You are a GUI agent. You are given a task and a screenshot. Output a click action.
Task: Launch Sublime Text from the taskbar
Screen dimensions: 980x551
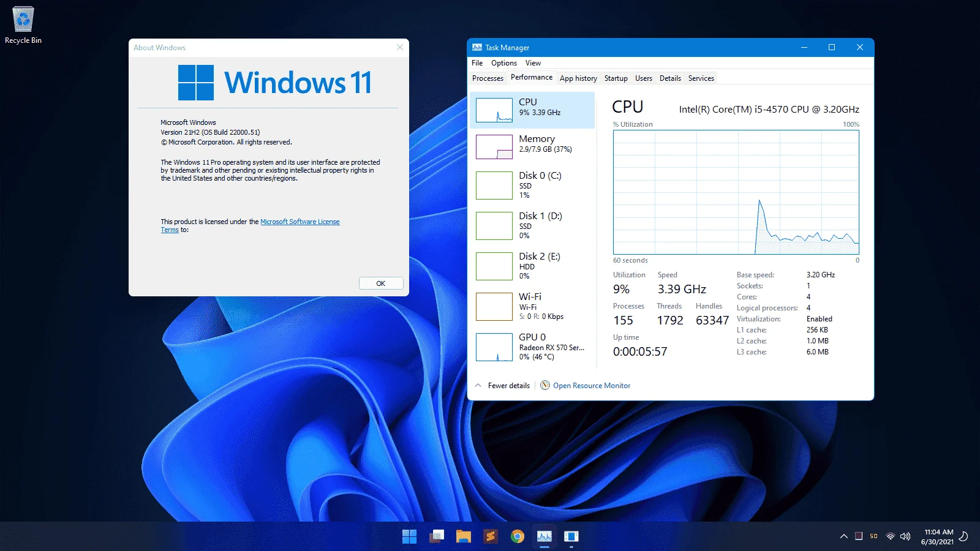click(x=490, y=537)
